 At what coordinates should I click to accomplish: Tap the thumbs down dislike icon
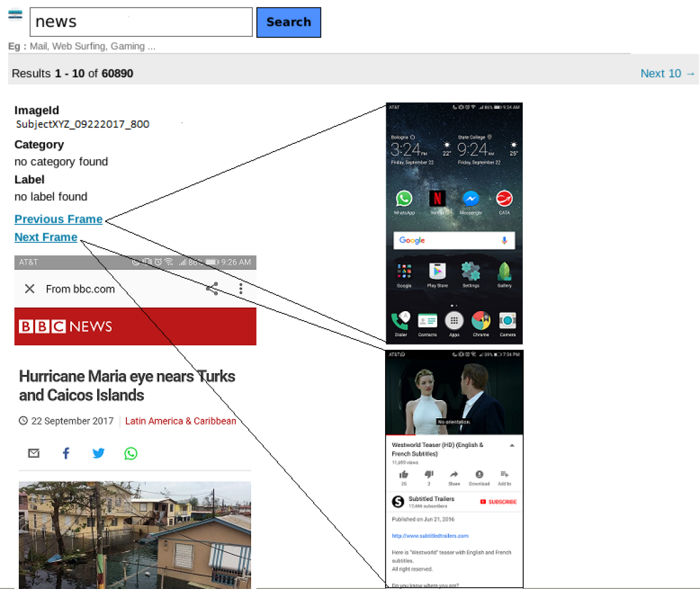(429, 474)
